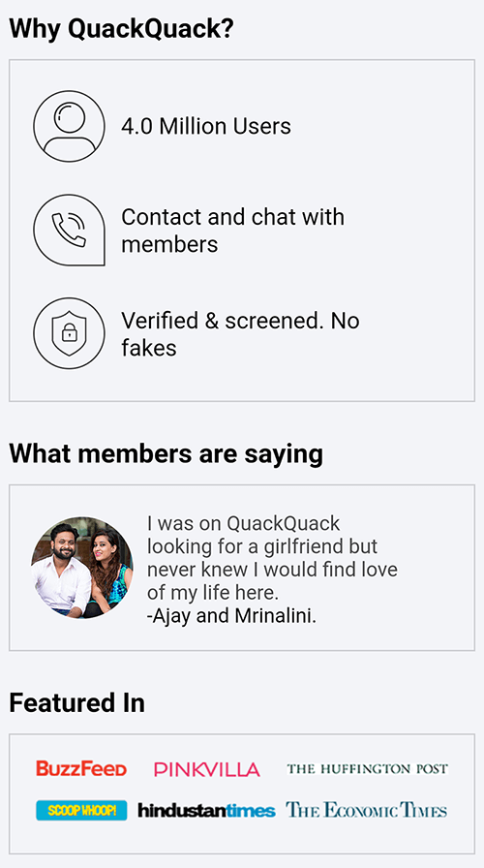
Task: Click The Huffington Post logo
Action: (367, 768)
